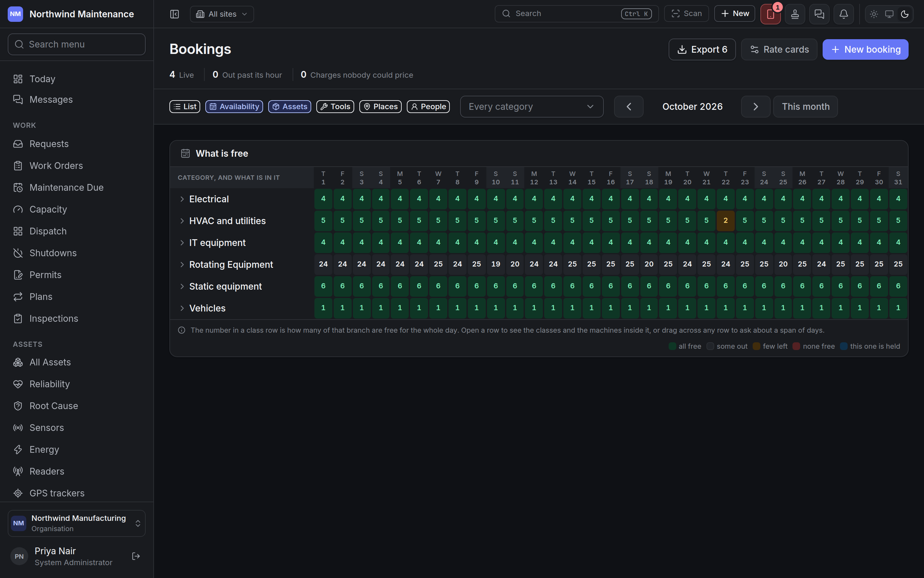This screenshot has width=924, height=578.
Task: Click the stamp icon in top bar
Action: 795,14
